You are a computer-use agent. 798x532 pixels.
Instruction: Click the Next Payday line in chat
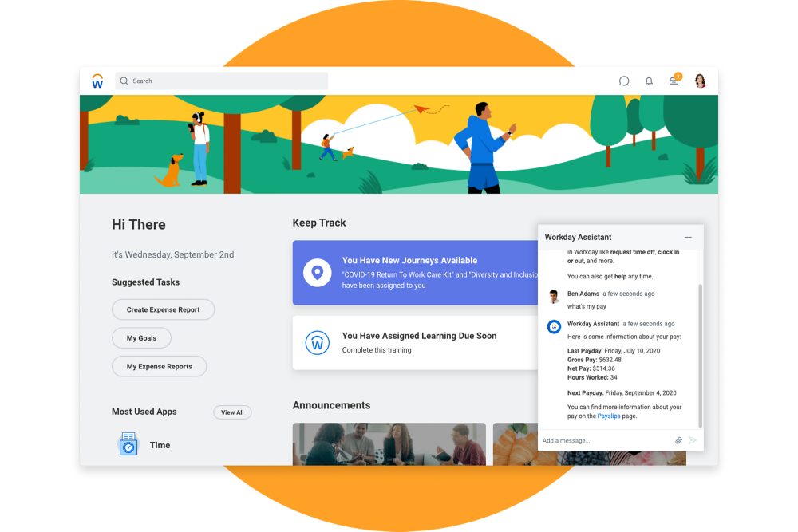click(622, 393)
